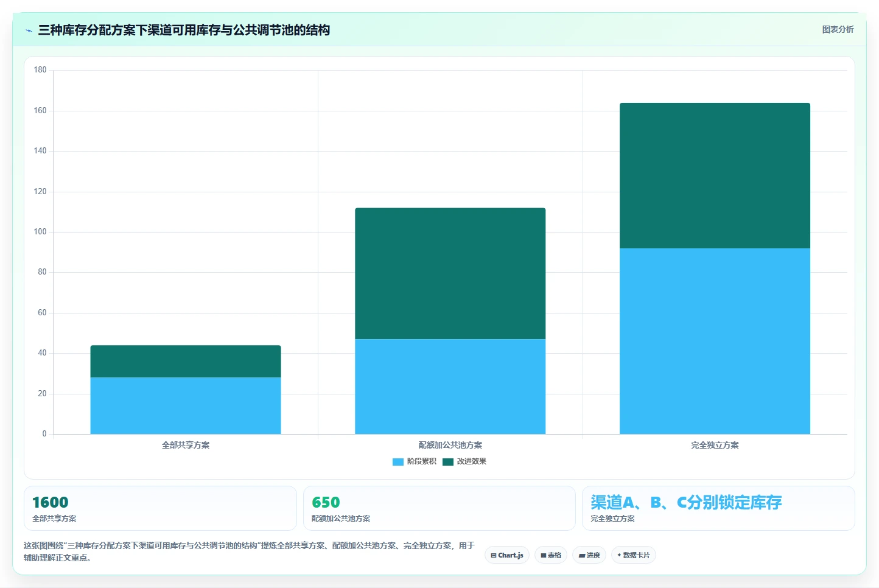Click the chart title 三种库存分配方案下渠道可用库存与公共调节池的结构
Screen dimensions: 879x588
[184, 30]
